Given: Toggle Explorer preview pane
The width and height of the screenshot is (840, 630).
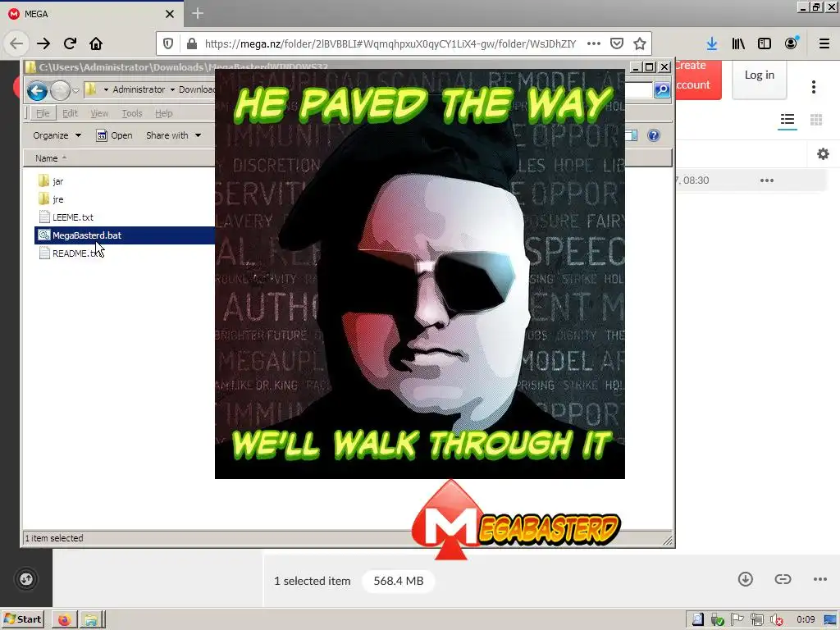Looking at the screenshot, I should coord(632,135).
